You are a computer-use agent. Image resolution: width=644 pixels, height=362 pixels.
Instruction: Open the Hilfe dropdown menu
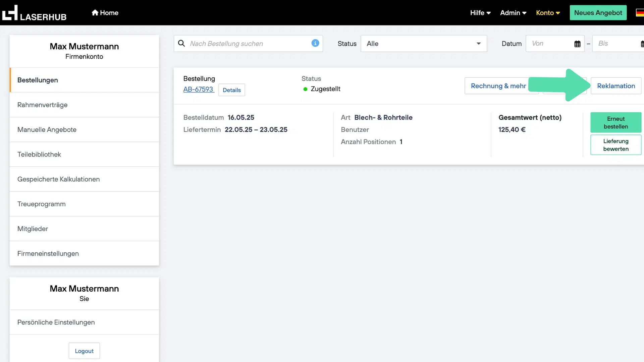coord(480,13)
